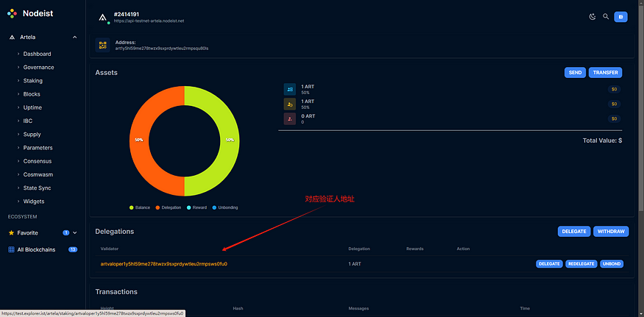The height and width of the screenshot is (317, 644).
Task: Click the Artela icon in sidebar
Action: click(x=12, y=38)
